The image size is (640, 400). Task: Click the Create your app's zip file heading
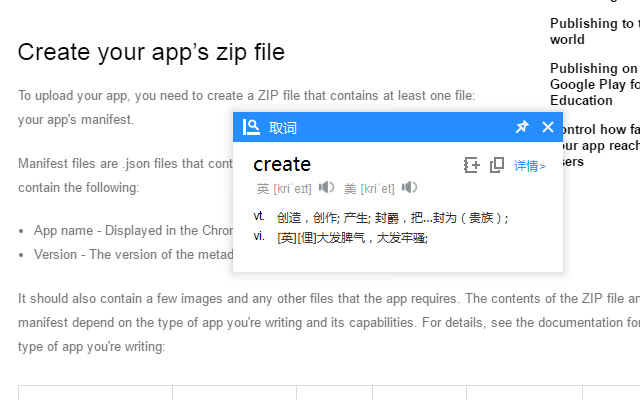tap(151, 52)
